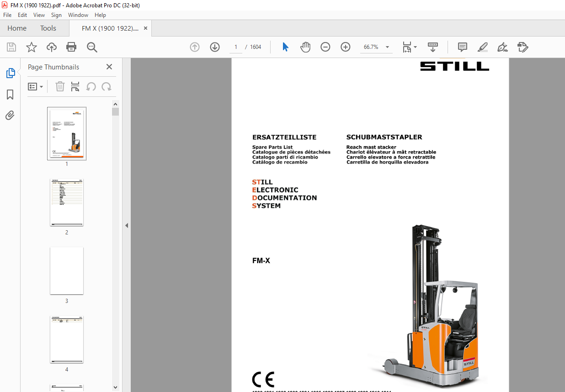Open the Attachments paperclip panel

10,115
